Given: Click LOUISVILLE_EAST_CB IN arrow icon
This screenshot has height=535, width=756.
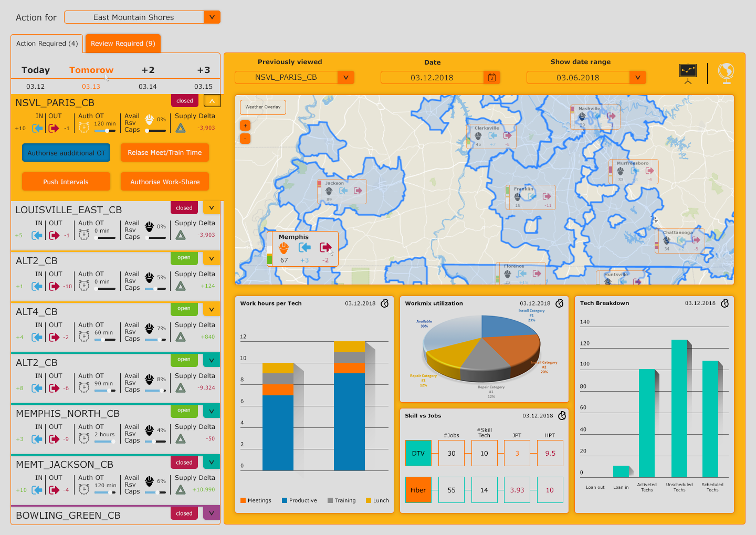Looking at the screenshot, I should pyautogui.click(x=37, y=235).
